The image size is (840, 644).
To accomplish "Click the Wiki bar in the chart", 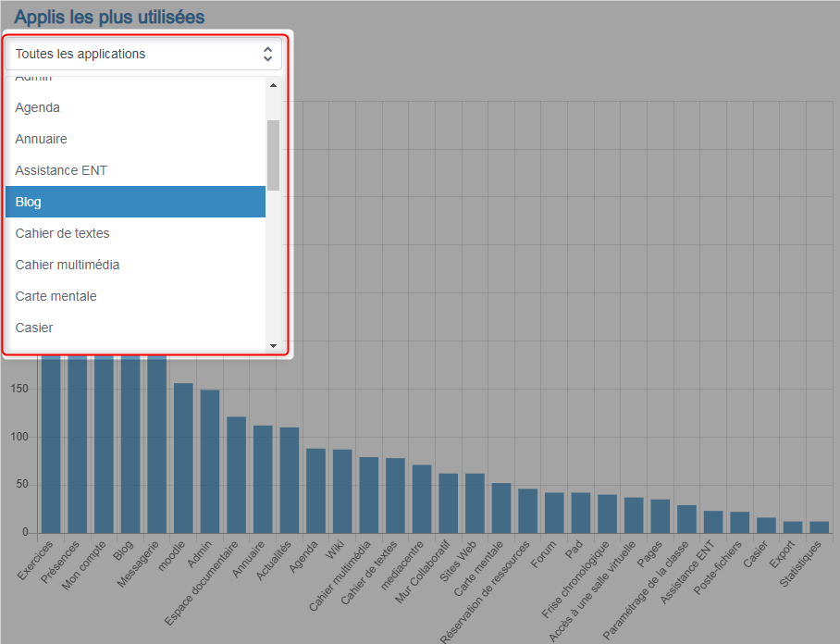I will pyautogui.click(x=342, y=490).
